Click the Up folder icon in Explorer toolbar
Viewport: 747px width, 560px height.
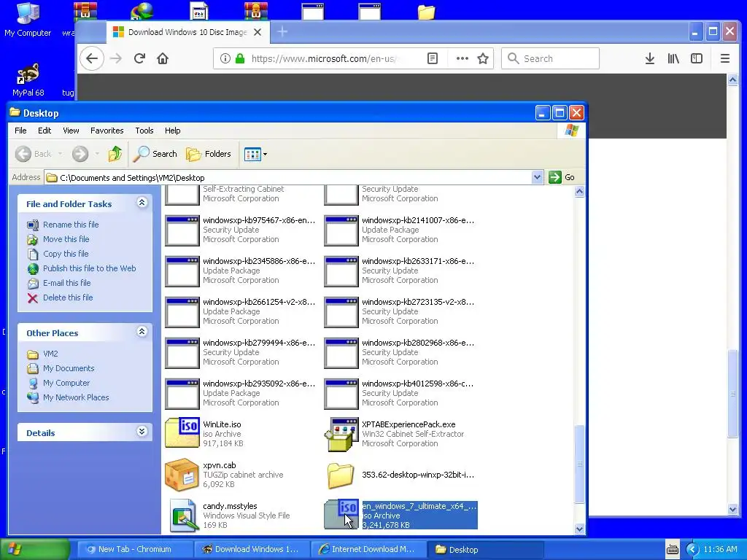click(115, 154)
